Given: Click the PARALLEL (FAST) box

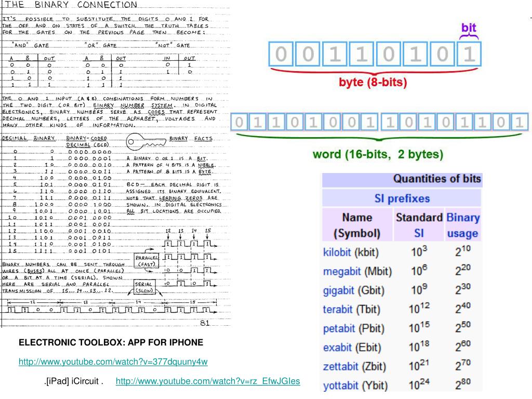Looking at the screenshot, I should point(147,261).
